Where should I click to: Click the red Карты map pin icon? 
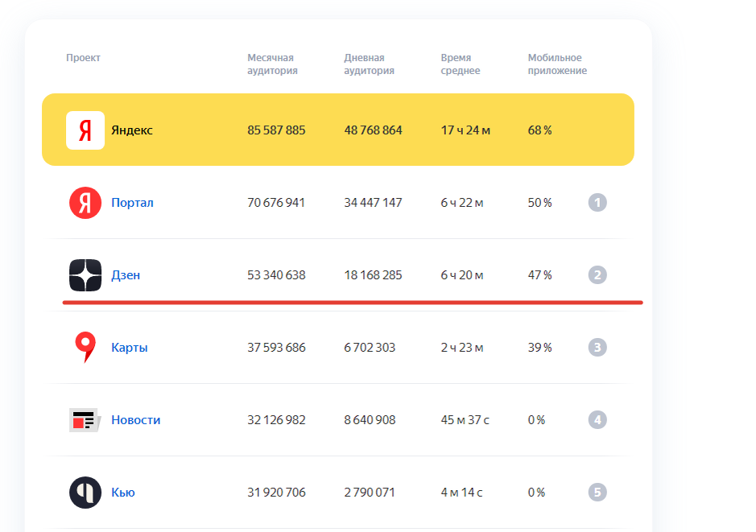pos(85,348)
